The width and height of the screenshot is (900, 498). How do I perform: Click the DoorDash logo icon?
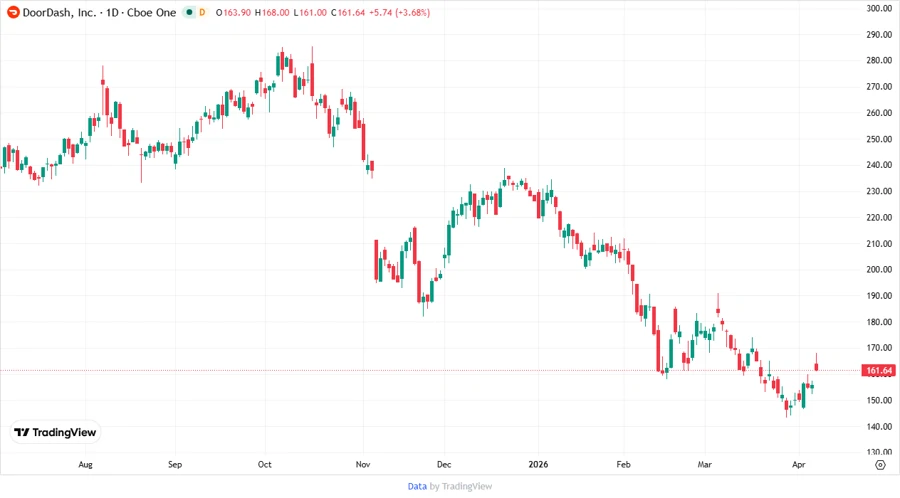pyautogui.click(x=13, y=12)
